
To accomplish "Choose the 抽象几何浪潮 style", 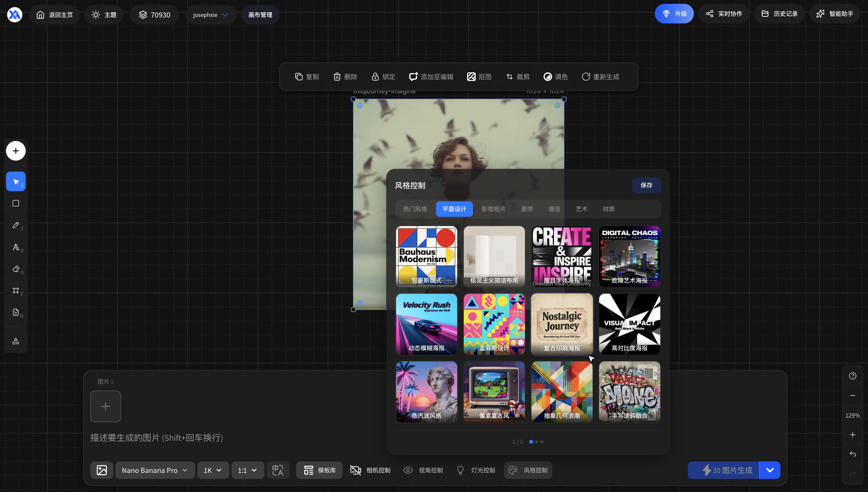I will coord(562,392).
